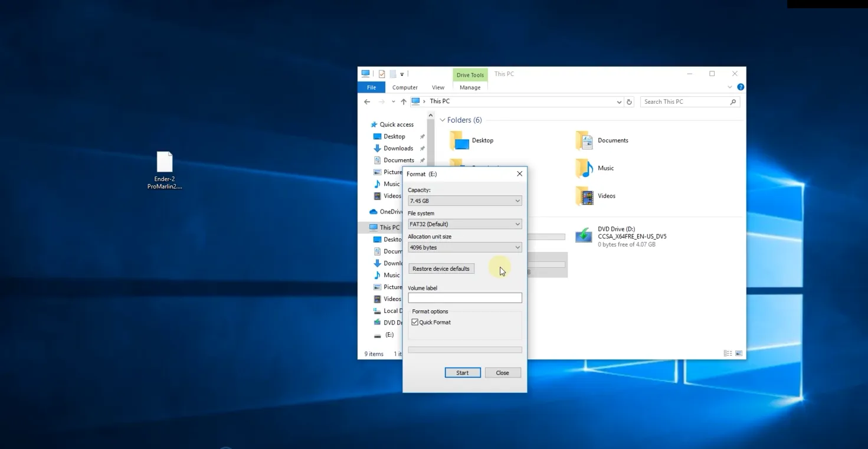Open the Capacity dropdown
Screen dimensions: 868x449
[x=464, y=201]
